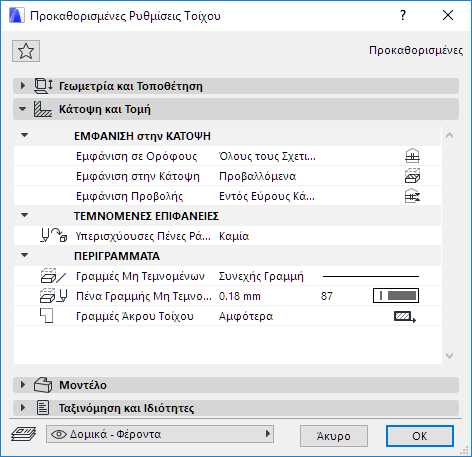
Task: Click the Ταξινόμηση και Ιδιότητες list icon
Action: [x=43, y=408]
